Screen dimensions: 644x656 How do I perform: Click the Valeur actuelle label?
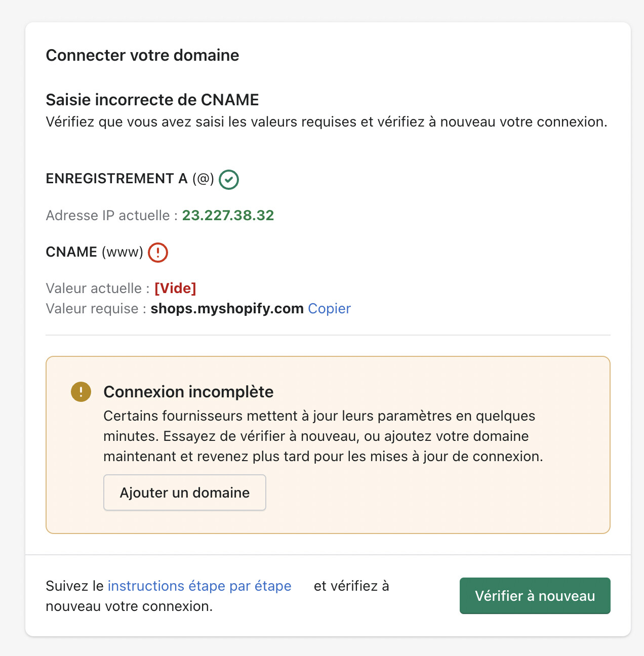tap(97, 289)
